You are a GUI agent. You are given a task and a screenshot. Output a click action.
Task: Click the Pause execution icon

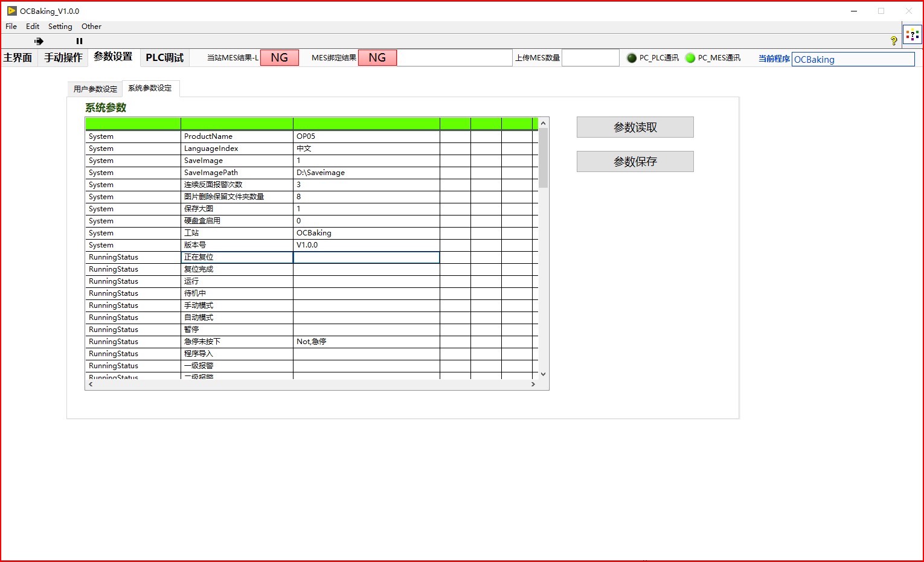tap(79, 41)
